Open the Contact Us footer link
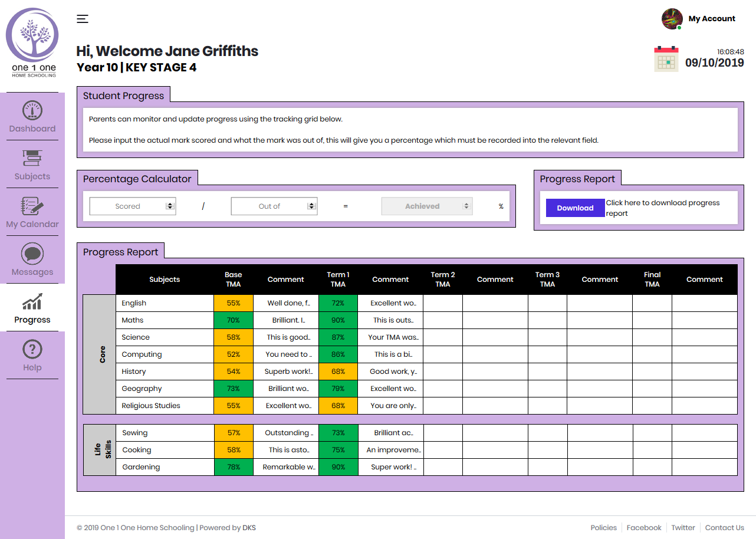This screenshot has width=756, height=539. 724,528
